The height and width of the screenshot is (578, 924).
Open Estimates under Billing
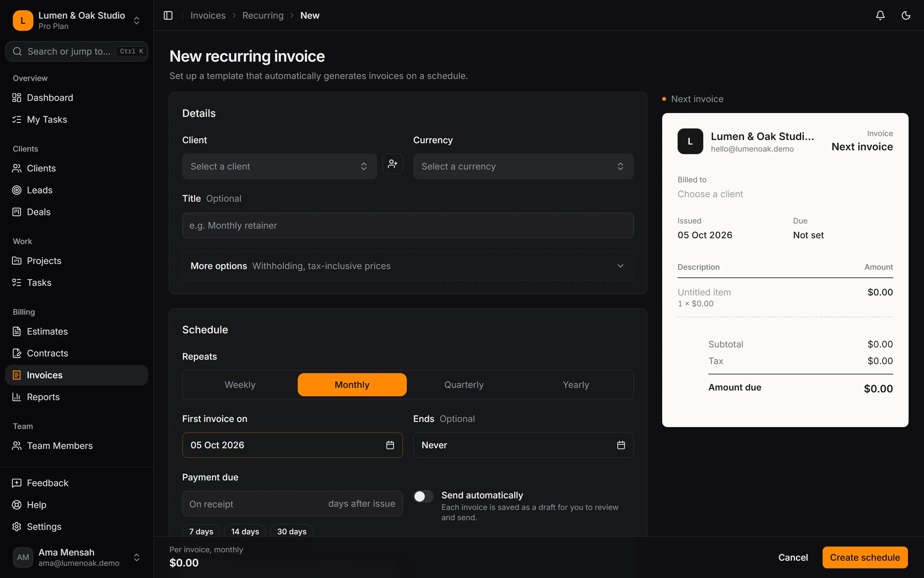coord(76,331)
